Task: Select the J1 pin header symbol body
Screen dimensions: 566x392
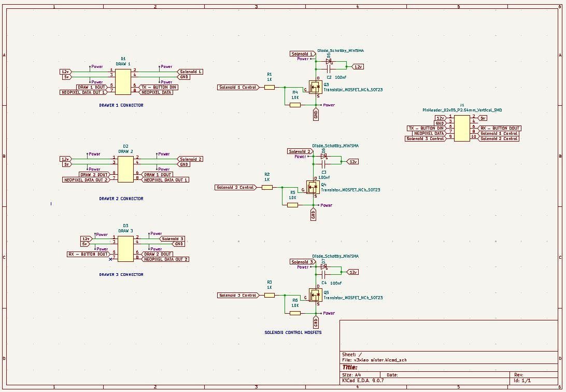Action: [462, 128]
